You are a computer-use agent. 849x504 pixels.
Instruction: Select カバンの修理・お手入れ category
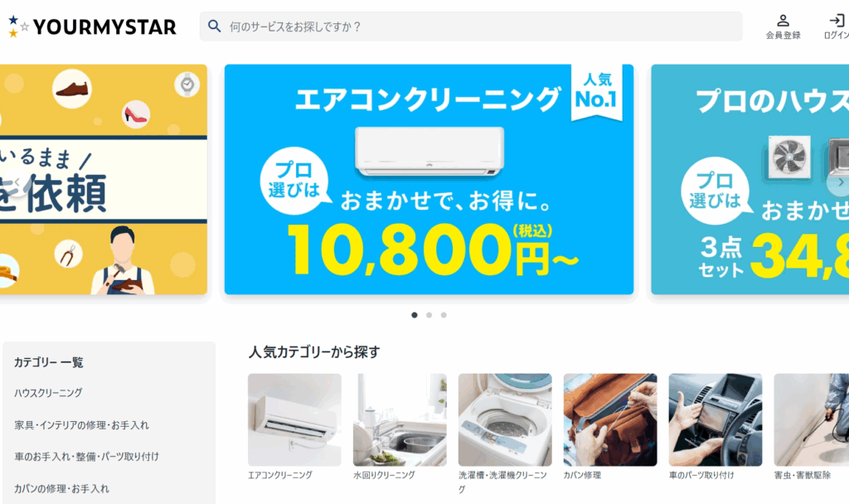tap(61, 489)
